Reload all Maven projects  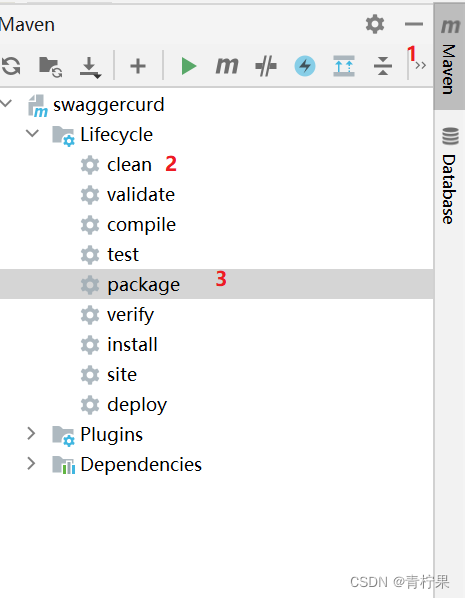[11, 66]
